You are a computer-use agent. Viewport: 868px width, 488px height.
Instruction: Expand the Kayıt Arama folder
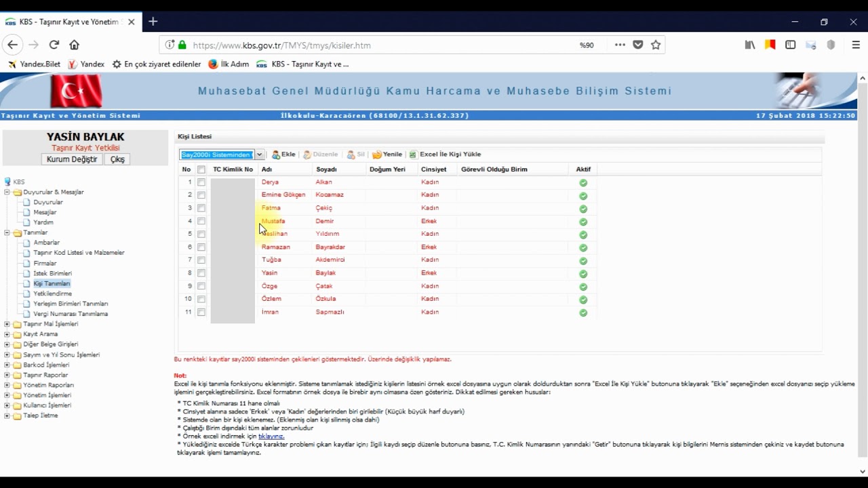coord(7,334)
